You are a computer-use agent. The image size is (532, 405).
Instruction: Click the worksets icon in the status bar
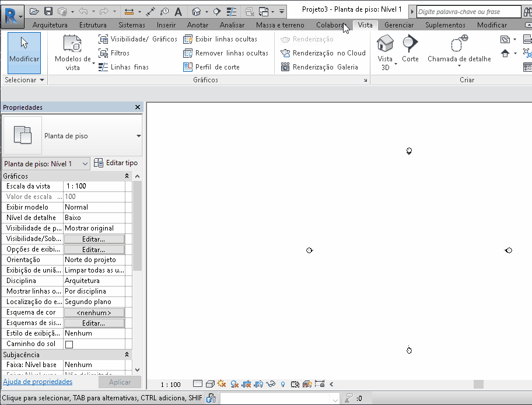tap(211, 398)
